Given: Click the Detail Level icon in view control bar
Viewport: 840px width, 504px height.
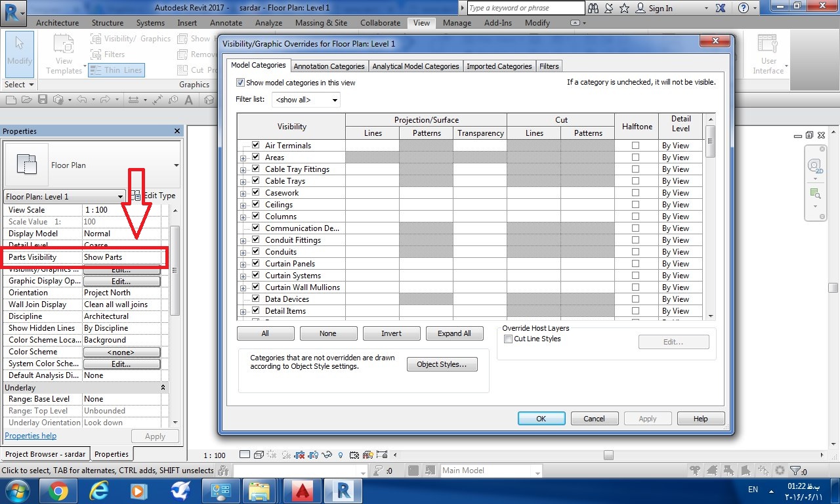Looking at the screenshot, I should click(245, 455).
